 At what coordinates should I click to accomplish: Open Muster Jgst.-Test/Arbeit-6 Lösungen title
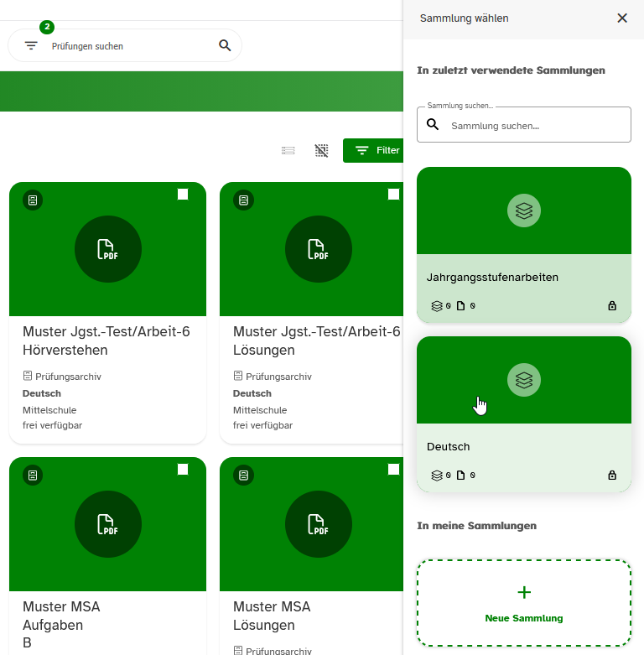(316, 340)
